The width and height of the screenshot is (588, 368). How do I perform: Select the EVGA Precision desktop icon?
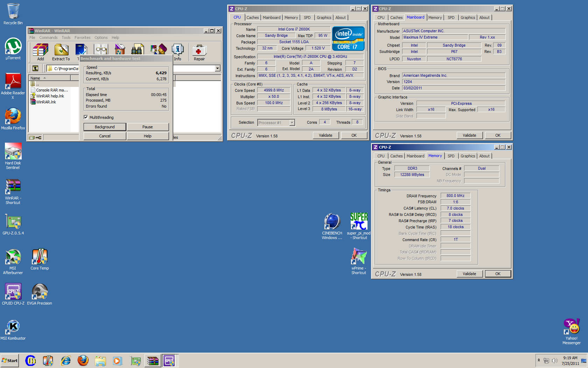click(x=40, y=294)
